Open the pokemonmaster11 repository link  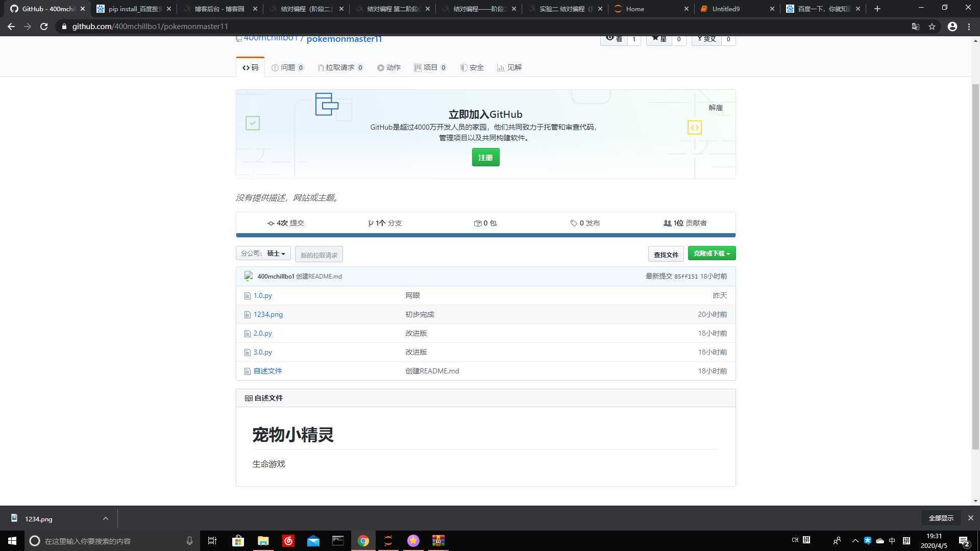click(344, 39)
